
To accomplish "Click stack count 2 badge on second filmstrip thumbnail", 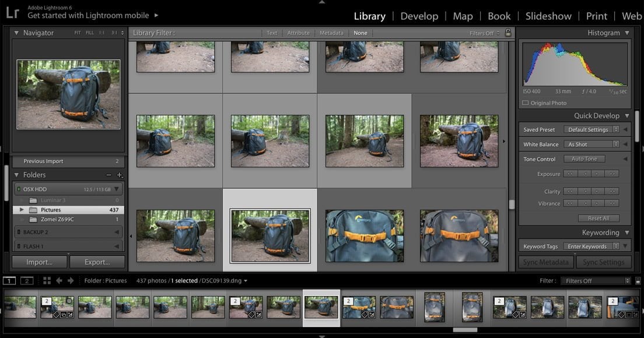I will [x=47, y=301].
